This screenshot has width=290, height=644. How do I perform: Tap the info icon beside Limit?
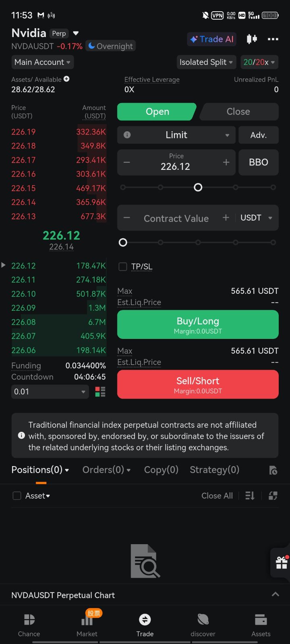(127, 135)
